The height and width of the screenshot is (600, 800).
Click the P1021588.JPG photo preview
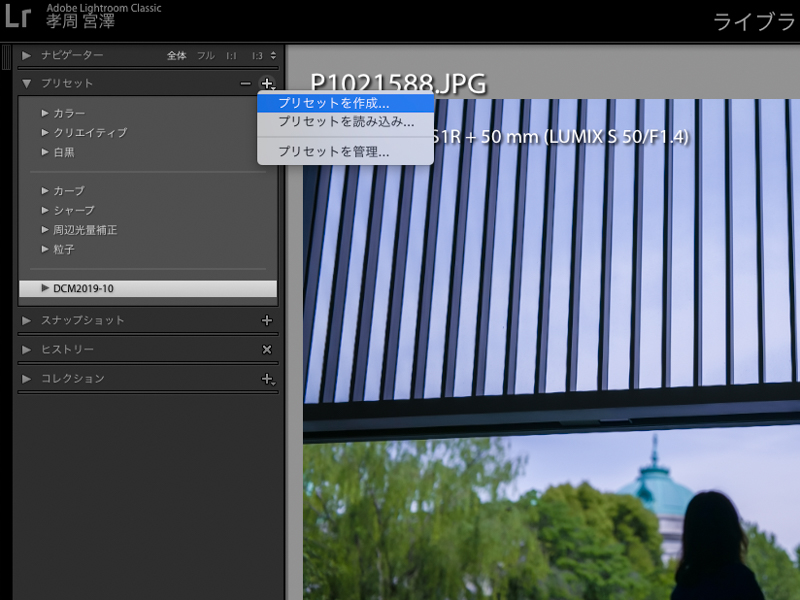pos(552,349)
